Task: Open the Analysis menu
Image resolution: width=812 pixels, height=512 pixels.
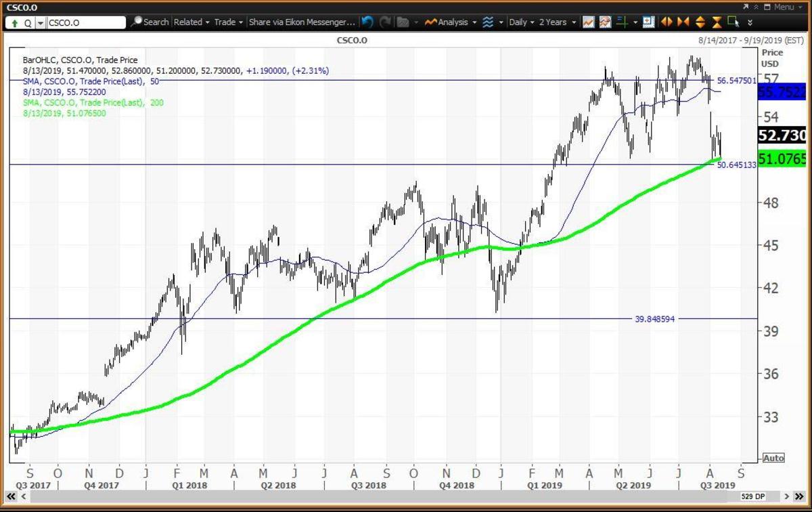Action: [x=450, y=22]
